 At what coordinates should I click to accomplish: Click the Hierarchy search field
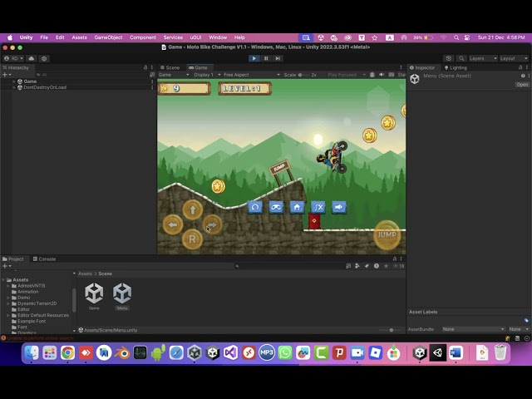(91, 75)
